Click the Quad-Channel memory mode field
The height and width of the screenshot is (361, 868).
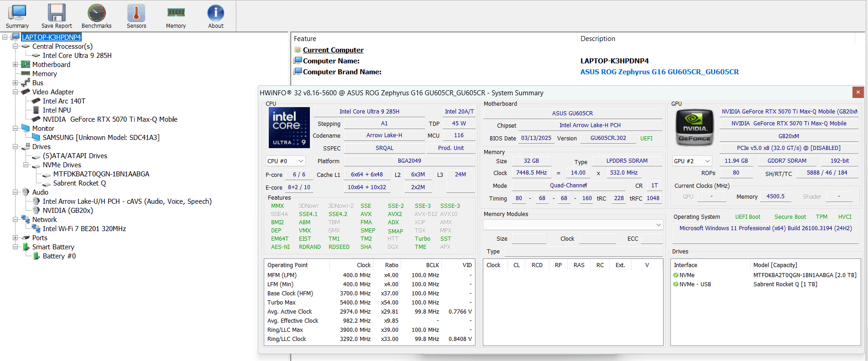(568, 185)
